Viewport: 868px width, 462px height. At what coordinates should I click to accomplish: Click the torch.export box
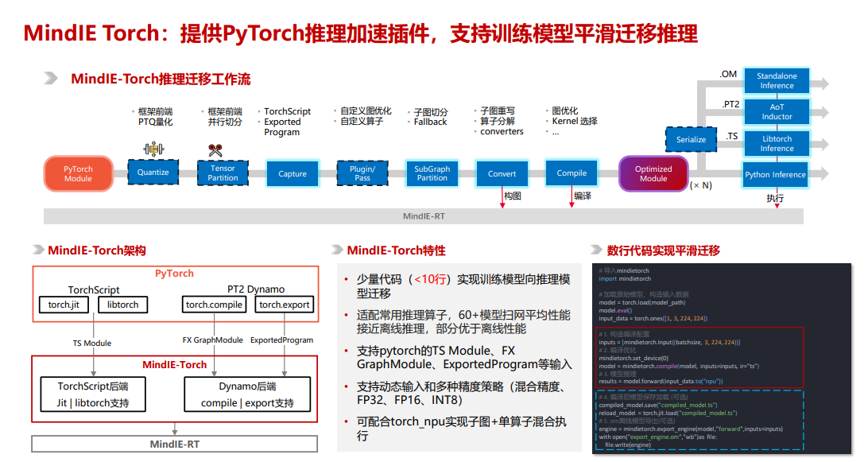[x=284, y=305]
